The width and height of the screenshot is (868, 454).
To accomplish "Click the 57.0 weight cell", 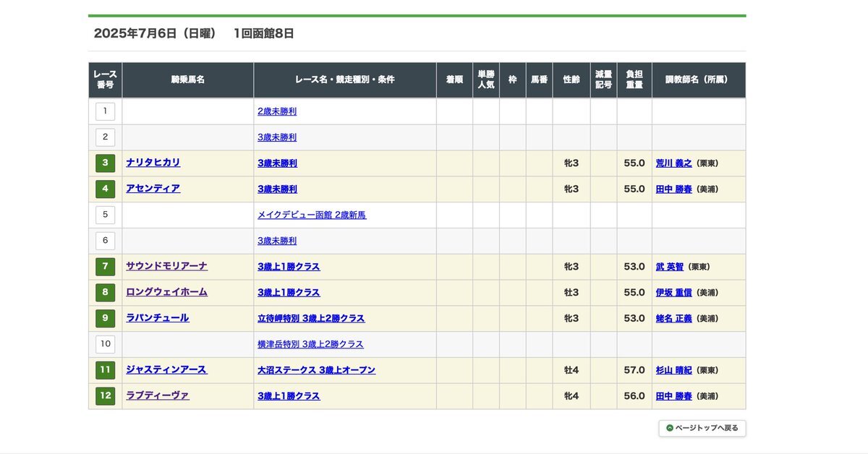I will 634,370.
